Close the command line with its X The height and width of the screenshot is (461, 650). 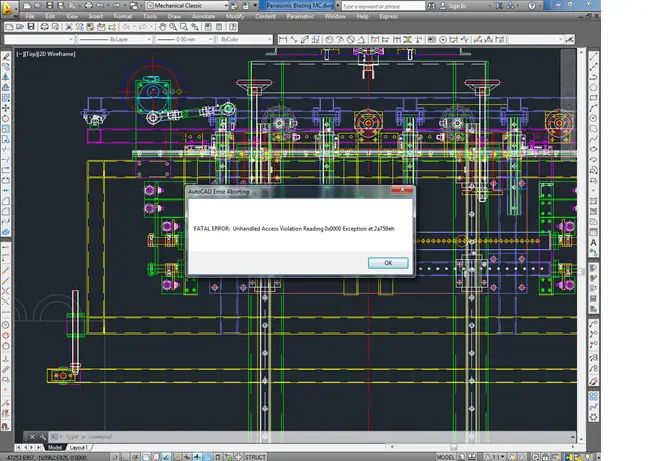[32, 437]
